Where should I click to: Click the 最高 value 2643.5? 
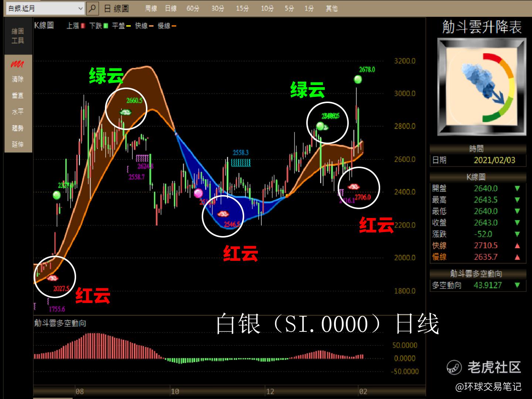(x=486, y=200)
